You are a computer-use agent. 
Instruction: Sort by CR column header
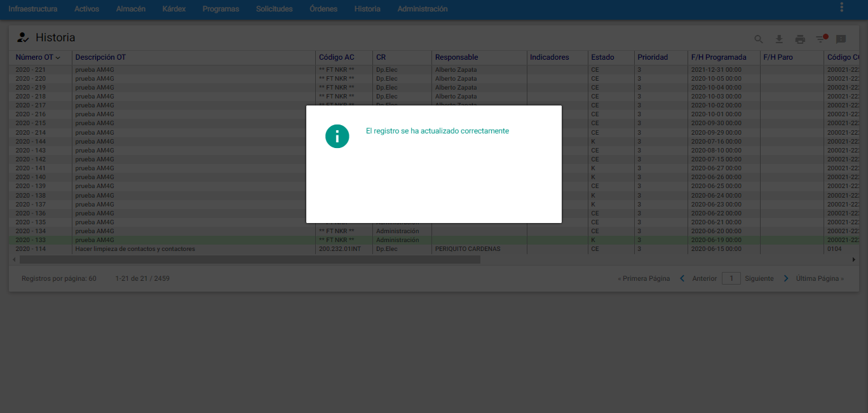(x=381, y=57)
